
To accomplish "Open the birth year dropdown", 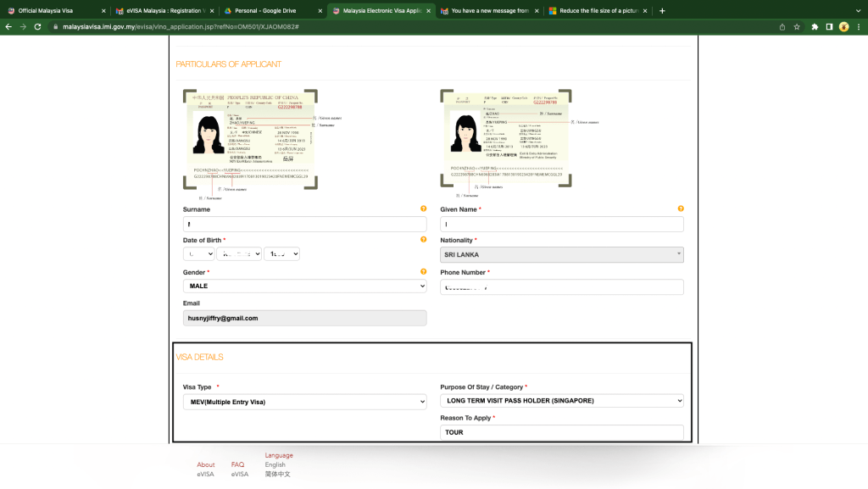I will [281, 253].
